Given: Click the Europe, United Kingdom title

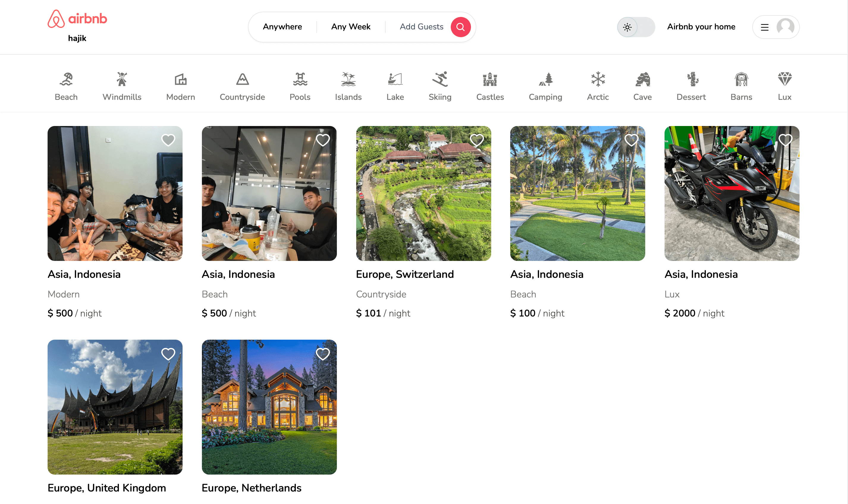Looking at the screenshot, I should tap(107, 488).
